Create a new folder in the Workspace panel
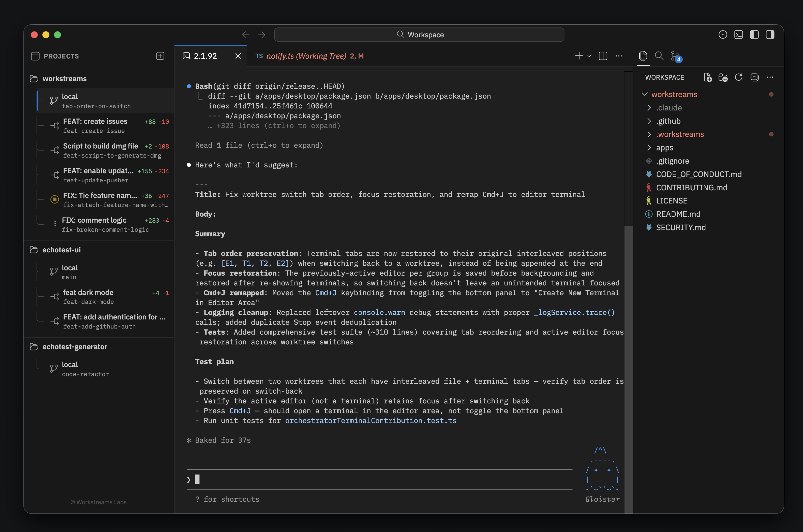 pos(723,77)
